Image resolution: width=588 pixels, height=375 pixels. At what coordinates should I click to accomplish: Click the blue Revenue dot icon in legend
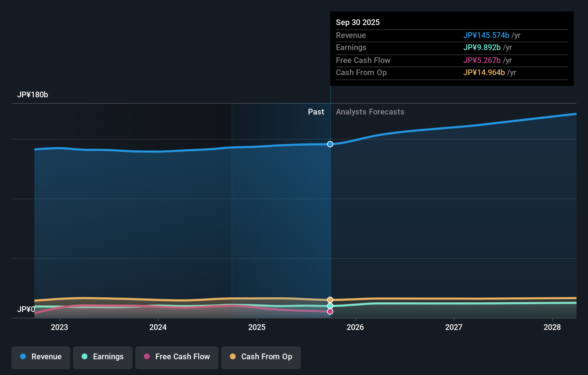tap(23, 357)
